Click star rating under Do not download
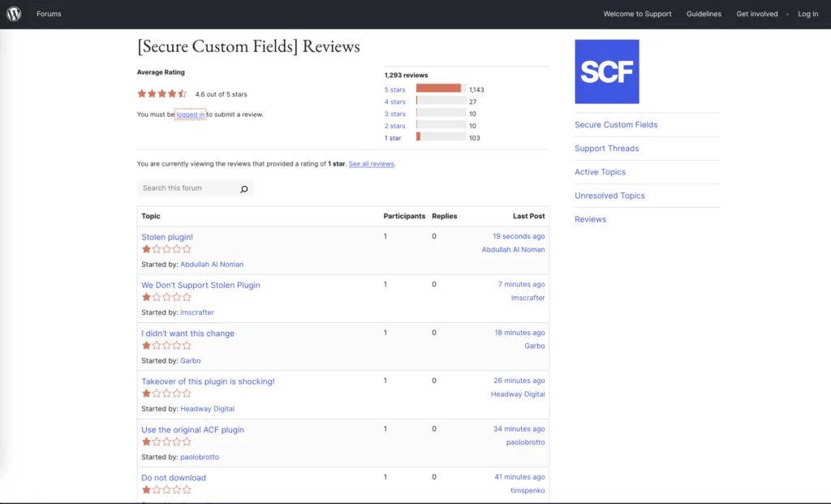The width and height of the screenshot is (831, 504). point(166,490)
